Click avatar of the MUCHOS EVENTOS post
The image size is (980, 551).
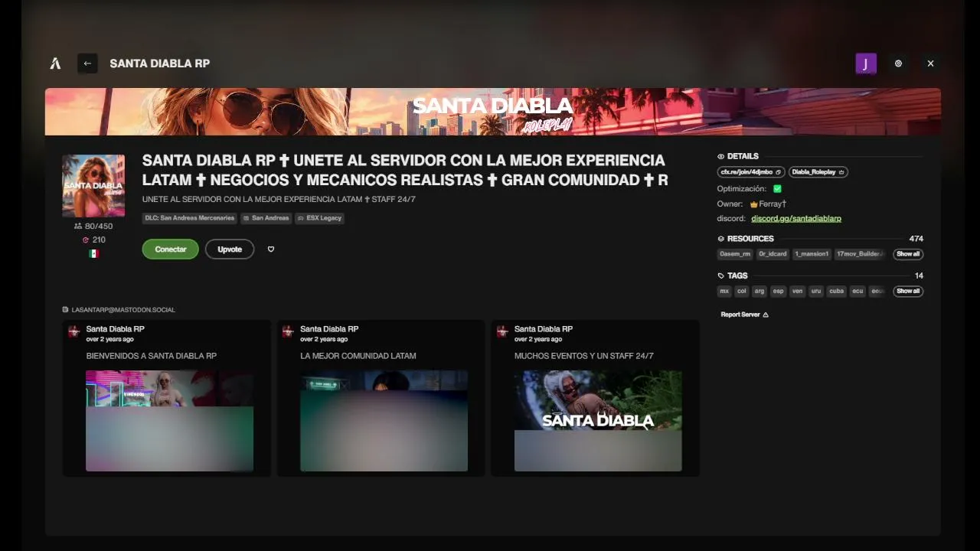502,332
